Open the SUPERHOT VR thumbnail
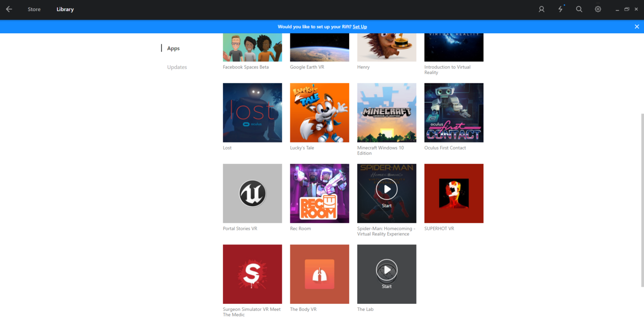Image resolution: width=644 pixels, height=325 pixels. click(453, 193)
